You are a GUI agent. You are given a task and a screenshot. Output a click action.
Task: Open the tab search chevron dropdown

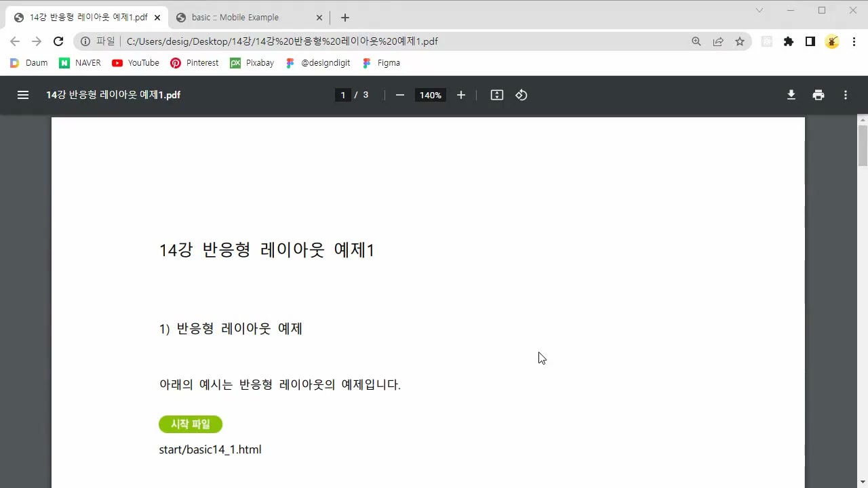[x=759, y=10]
